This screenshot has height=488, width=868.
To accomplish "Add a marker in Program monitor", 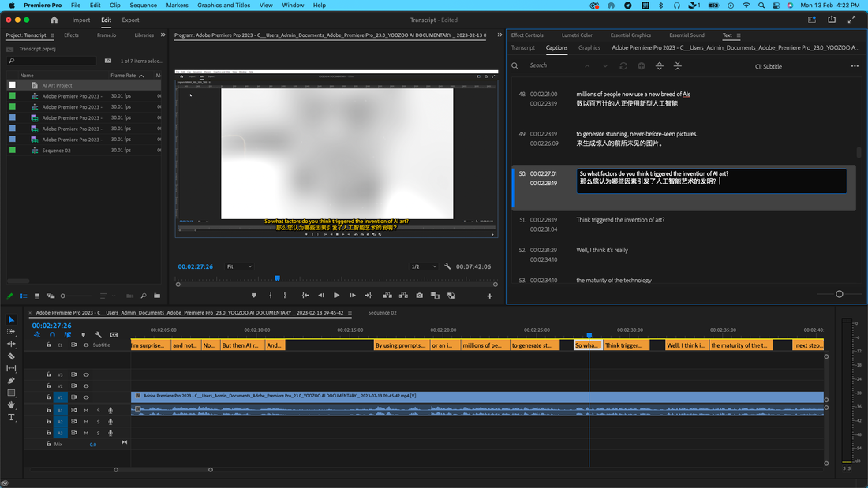I will (253, 296).
